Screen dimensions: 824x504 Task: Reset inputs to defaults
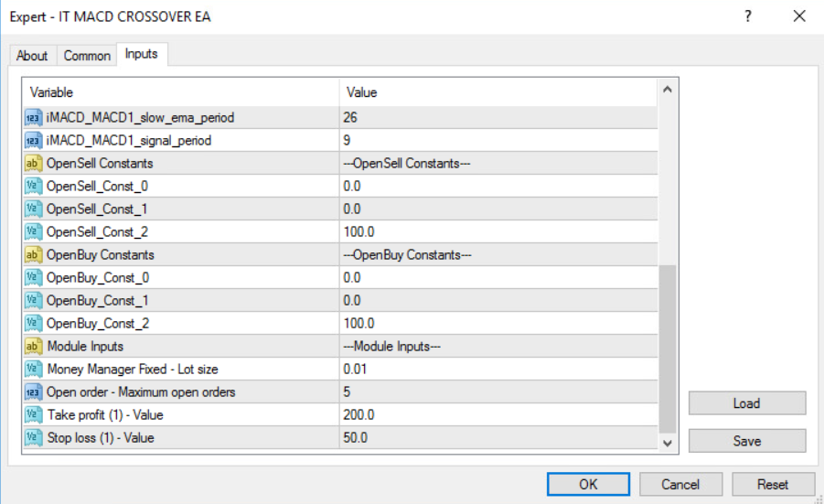773,484
